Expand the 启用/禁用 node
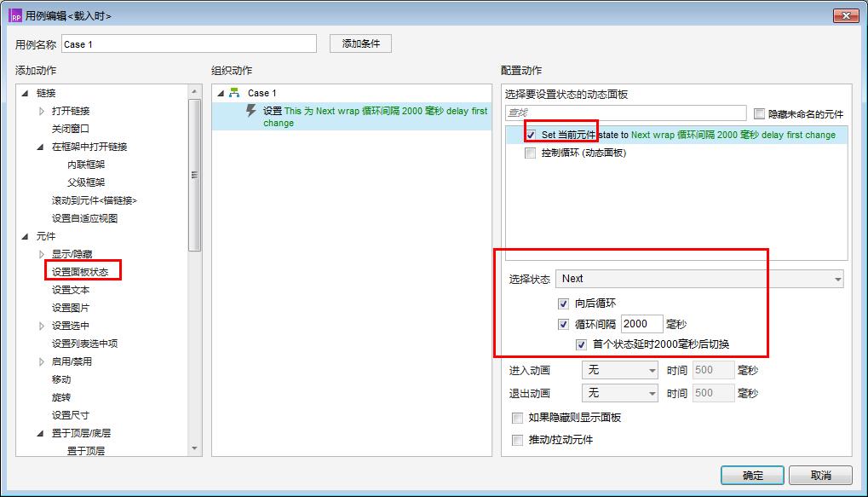The height and width of the screenshot is (497, 868). [x=42, y=361]
